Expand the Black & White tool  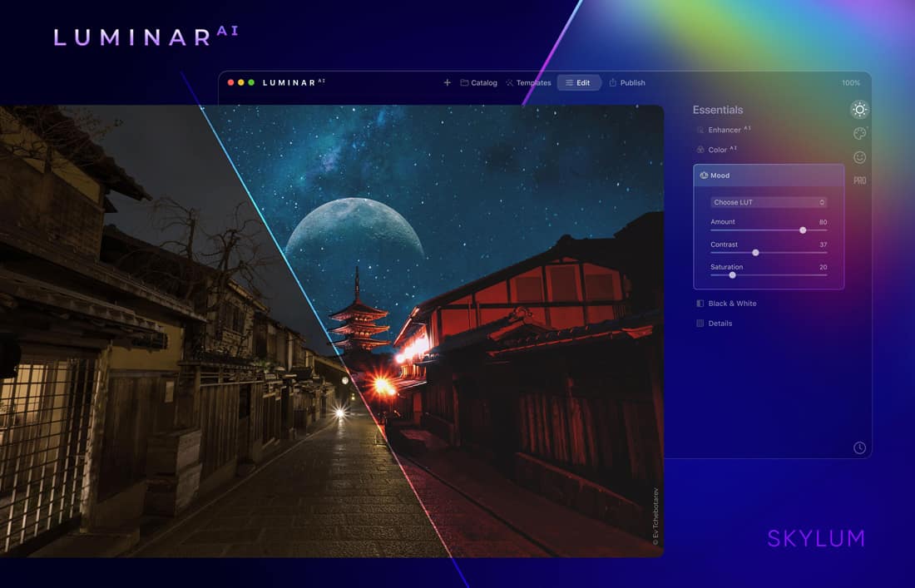pos(726,304)
